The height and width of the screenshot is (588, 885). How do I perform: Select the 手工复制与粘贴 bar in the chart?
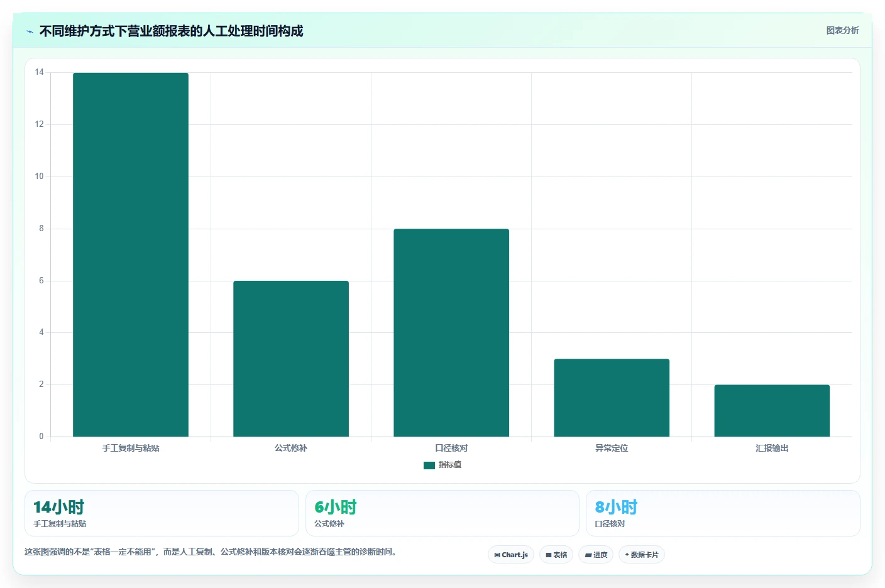point(131,254)
